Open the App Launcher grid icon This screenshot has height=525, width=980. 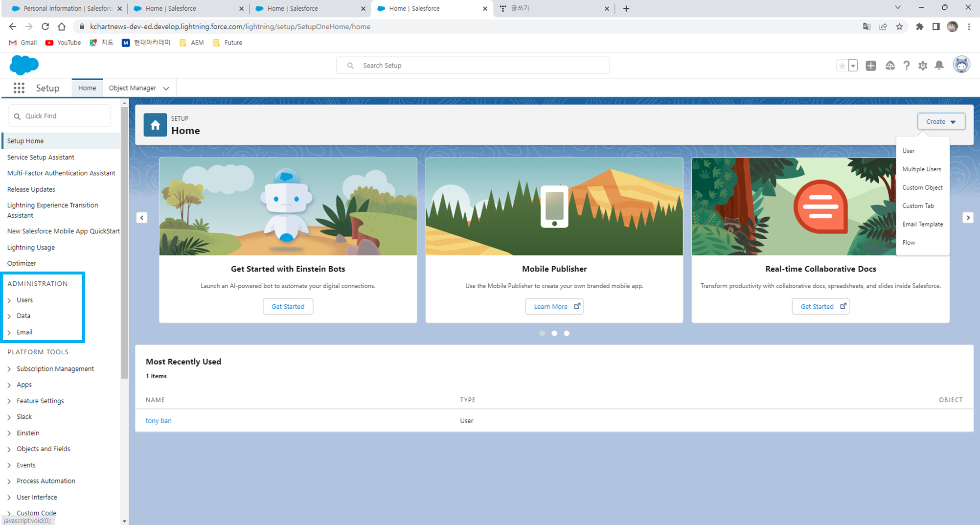(x=19, y=88)
